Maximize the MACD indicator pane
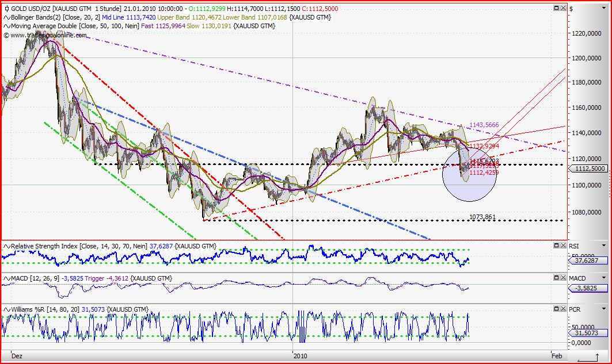 coord(557,278)
